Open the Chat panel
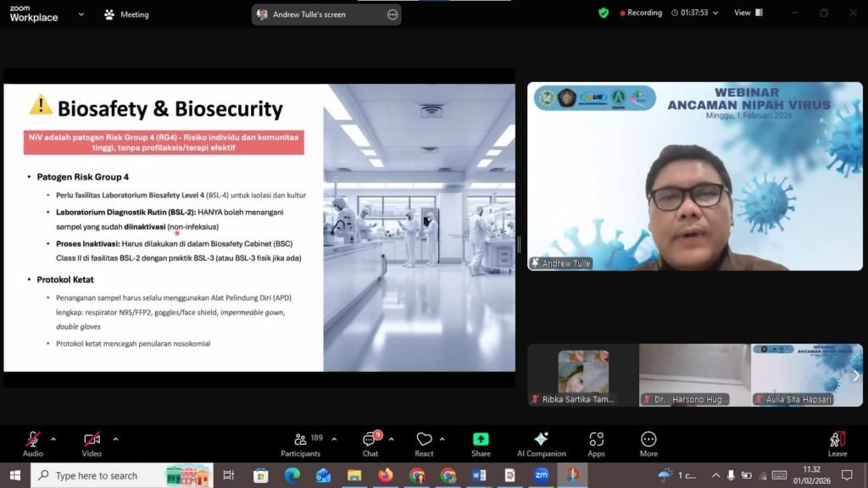The width and height of the screenshot is (868, 488). point(370,443)
